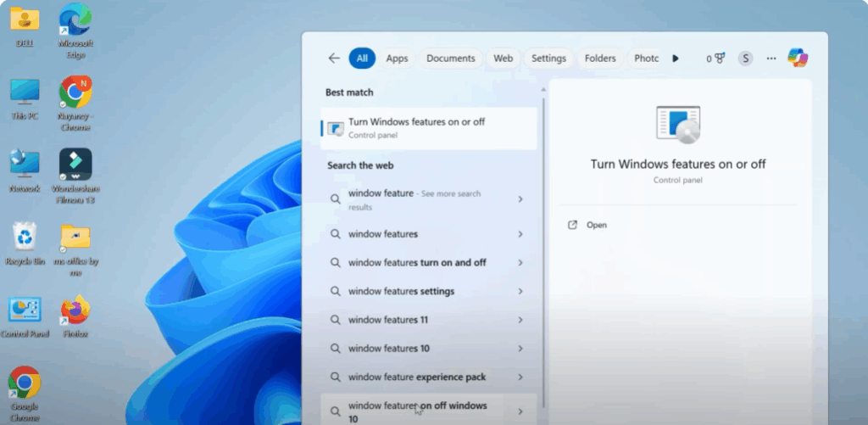Screen dimensions: 868x425
Task: Select the Documents filter tab
Action: (451, 59)
